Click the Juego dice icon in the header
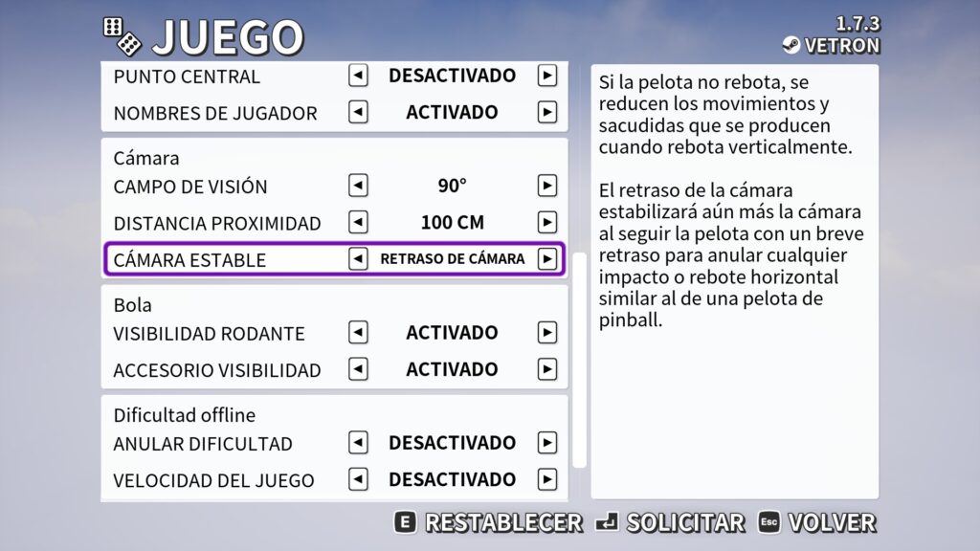 pos(122,35)
